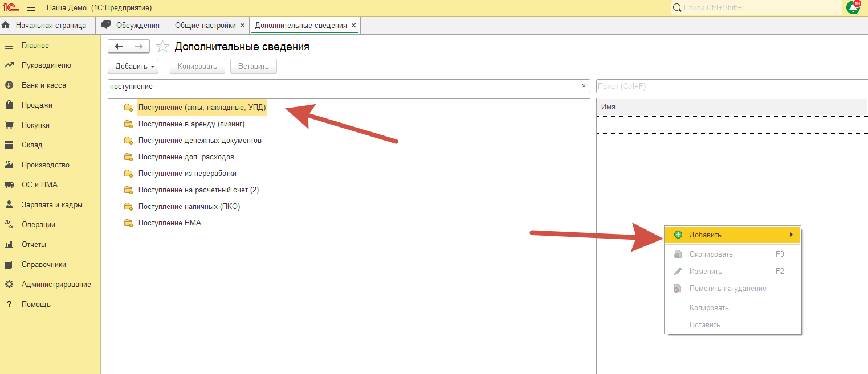This screenshot has width=868, height=374.
Task: Click the back navigation arrow
Action: [119, 47]
